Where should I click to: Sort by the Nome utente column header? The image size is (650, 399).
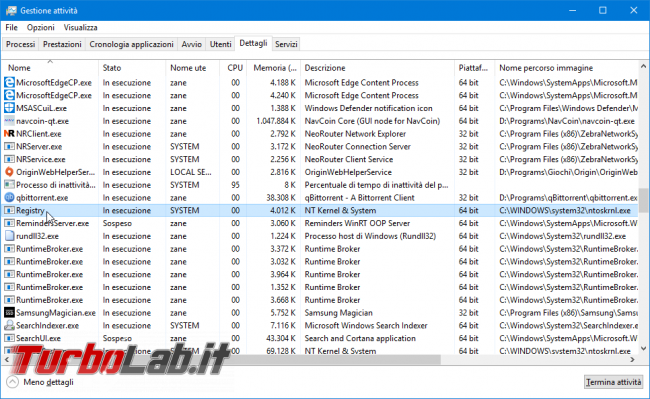[x=193, y=68]
